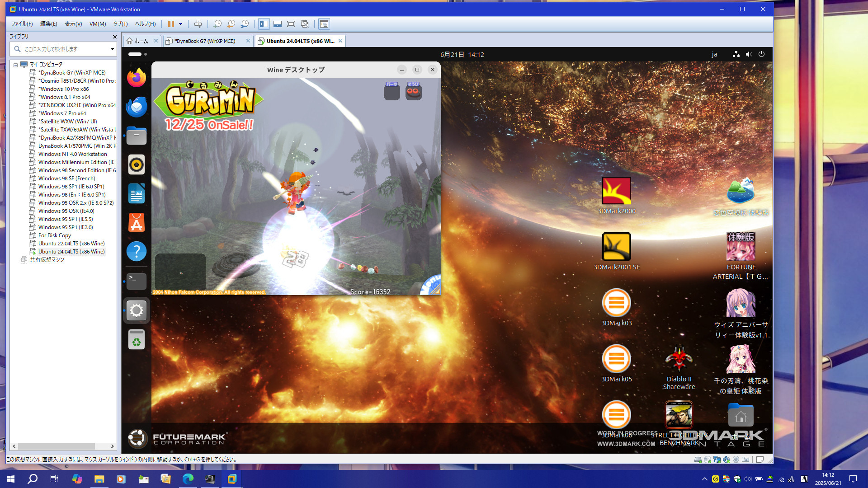Viewport: 868px width, 488px height.
Task: Click the library horizontal scrollbar thumb
Action: pos(57,446)
